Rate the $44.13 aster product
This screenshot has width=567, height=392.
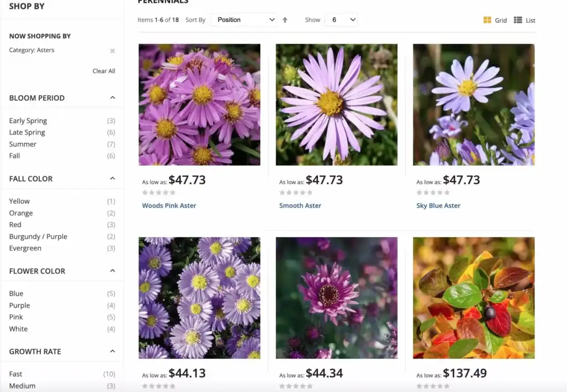[157, 386]
